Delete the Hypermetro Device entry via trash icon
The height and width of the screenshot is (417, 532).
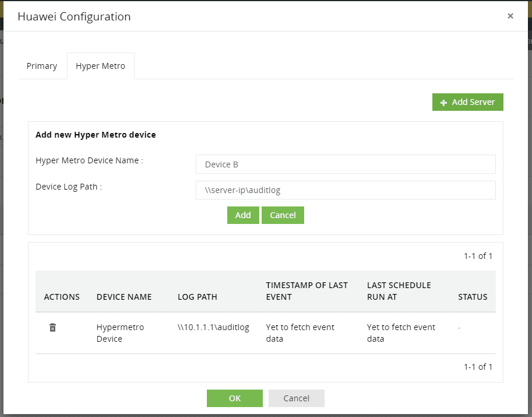click(x=52, y=328)
